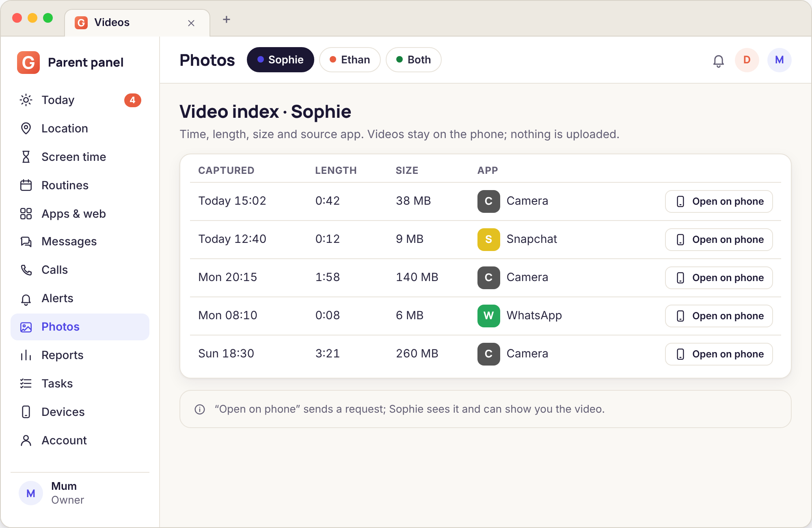Image resolution: width=812 pixels, height=528 pixels.
Task: Open the Alerts bell icon in sidebar
Action: coord(26,299)
